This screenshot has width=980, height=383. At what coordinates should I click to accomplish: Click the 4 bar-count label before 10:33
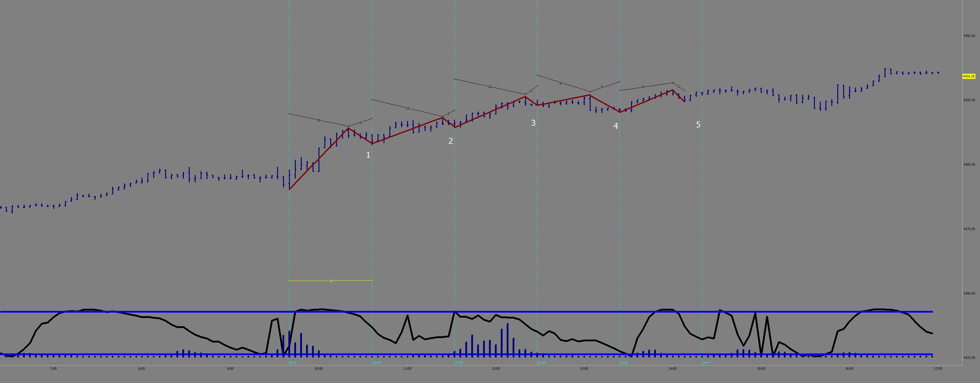[x=360, y=123]
